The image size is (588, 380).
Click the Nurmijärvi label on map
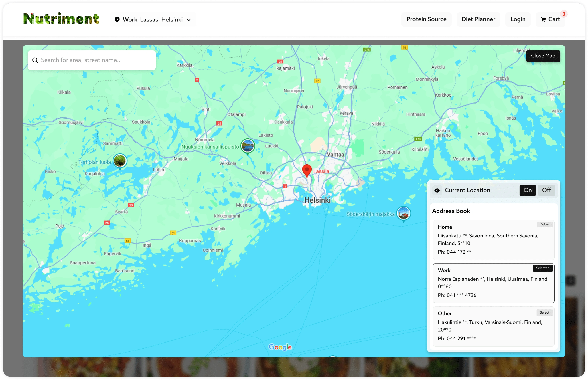click(x=294, y=91)
